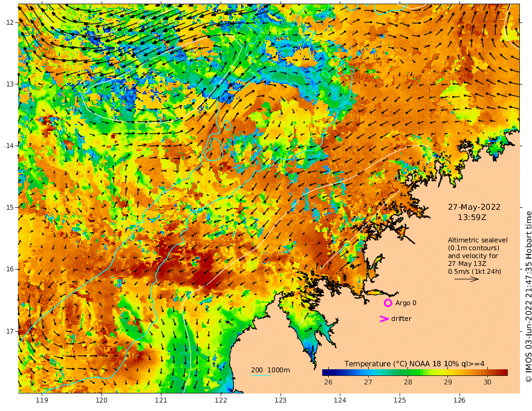
Task: Click the '27 May 13Z' caption line
Action: click(x=467, y=264)
